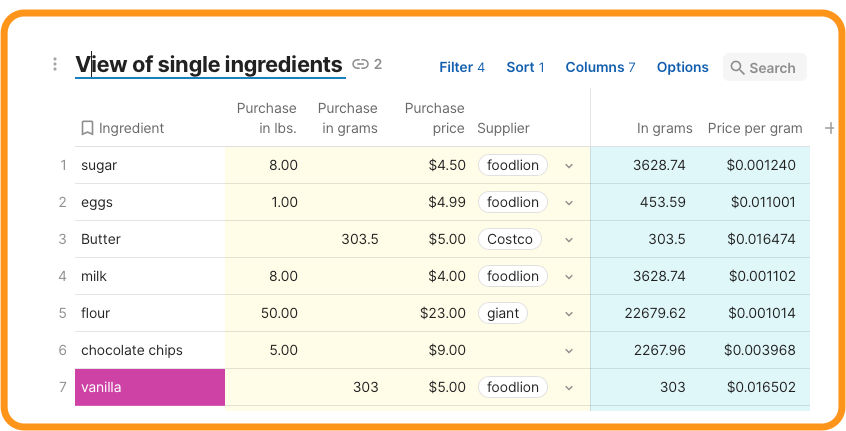Open the Sort menu
846x431 pixels.
525,67
